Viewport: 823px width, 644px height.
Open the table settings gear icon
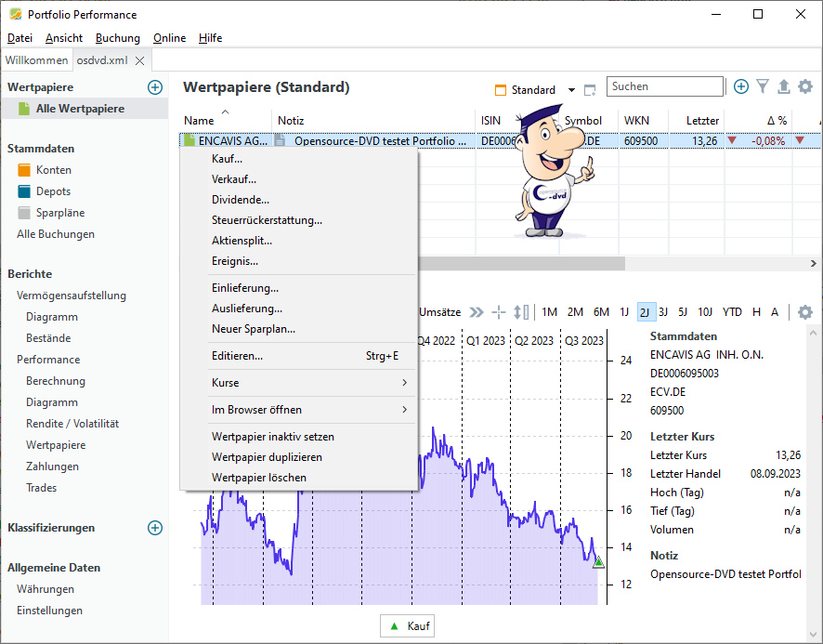tap(805, 86)
